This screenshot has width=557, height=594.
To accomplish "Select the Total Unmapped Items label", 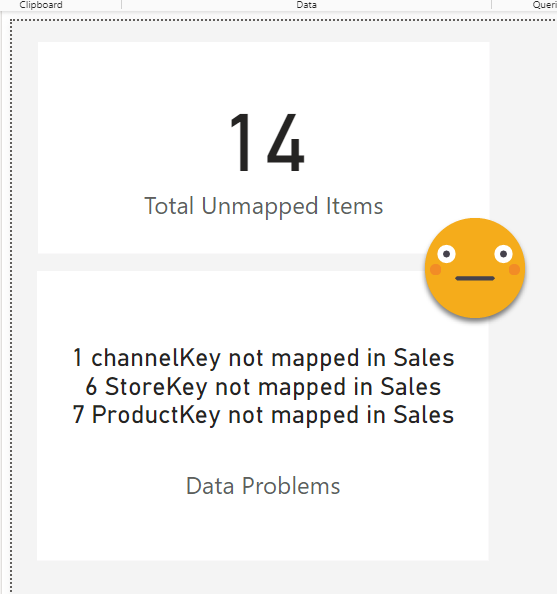I will (264, 206).
